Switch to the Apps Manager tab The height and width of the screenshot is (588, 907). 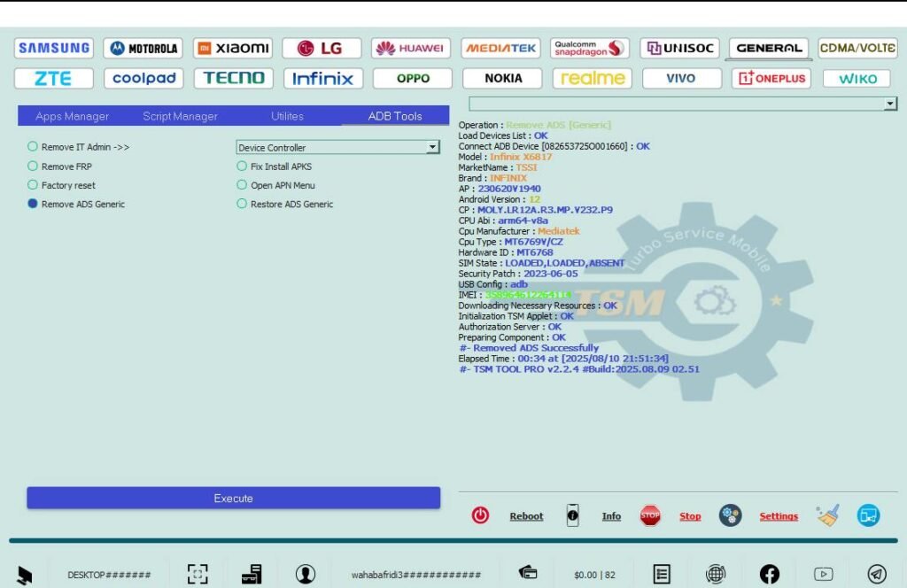[x=72, y=116]
